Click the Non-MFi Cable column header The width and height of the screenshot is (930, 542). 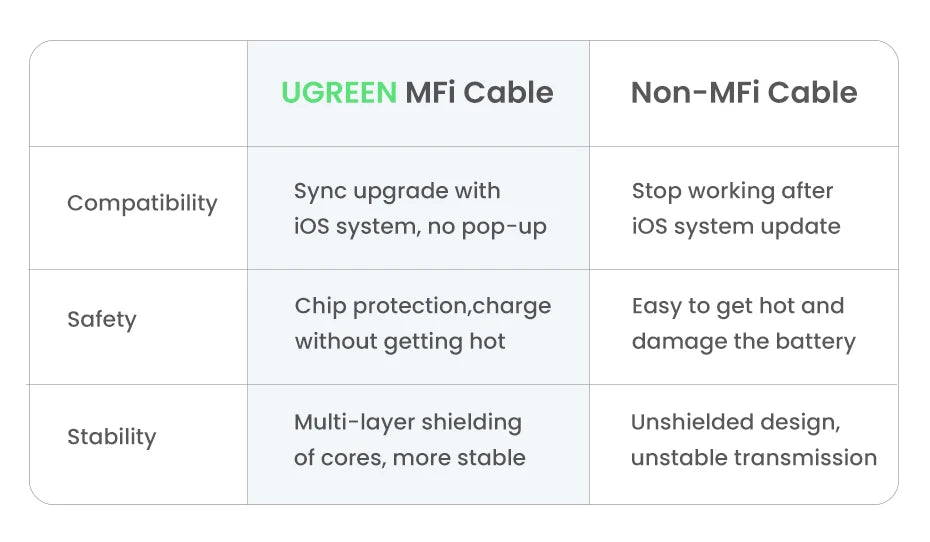[x=743, y=93]
